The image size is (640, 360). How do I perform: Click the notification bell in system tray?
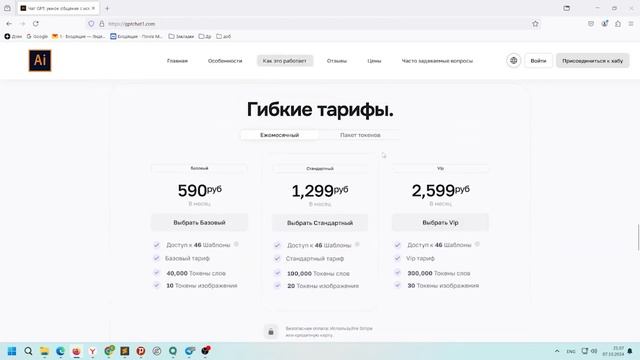630,351
